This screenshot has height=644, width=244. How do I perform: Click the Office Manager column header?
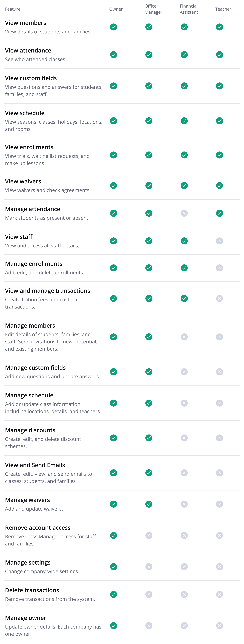(153, 9)
